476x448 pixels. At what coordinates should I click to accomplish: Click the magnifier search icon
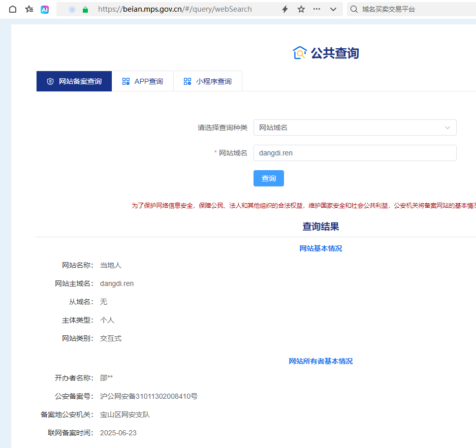coord(354,9)
